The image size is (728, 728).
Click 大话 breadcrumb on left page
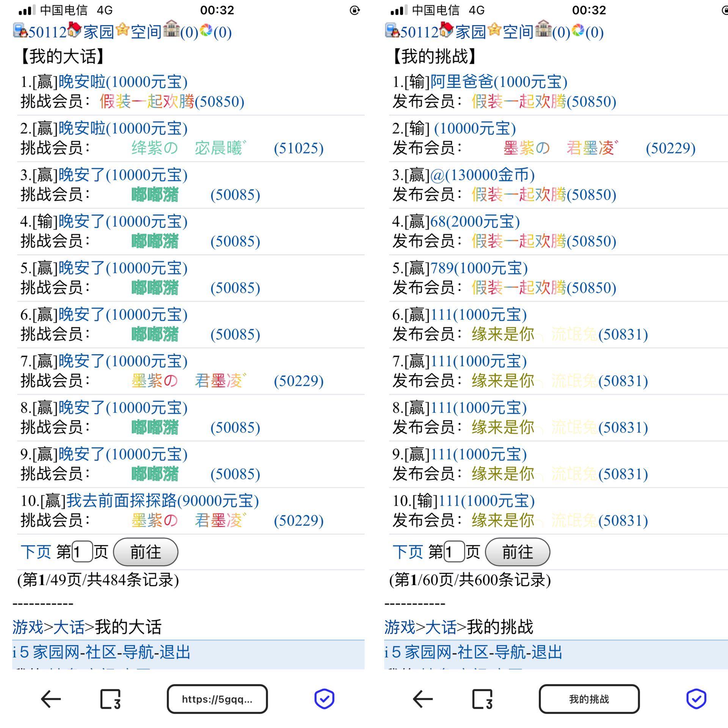coord(69,627)
